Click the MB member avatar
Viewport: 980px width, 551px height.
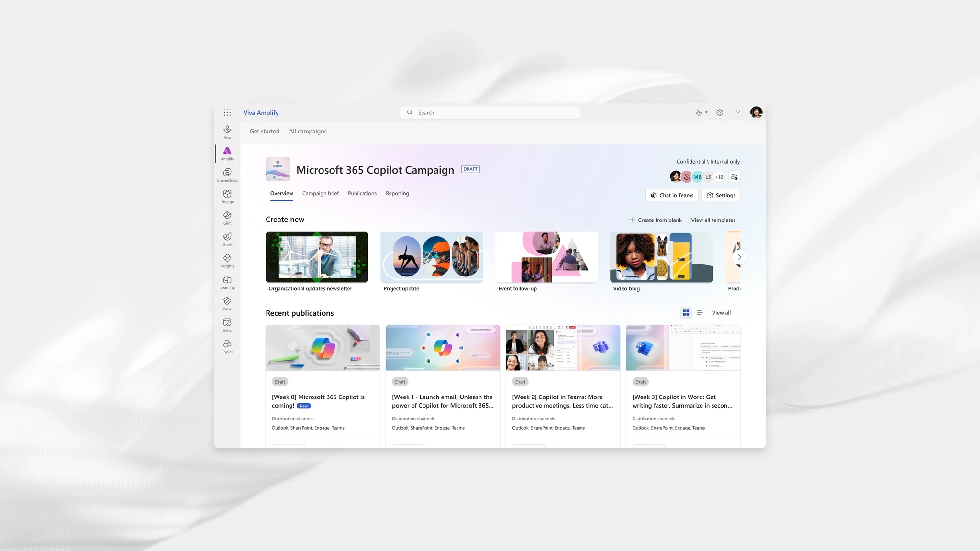(697, 177)
